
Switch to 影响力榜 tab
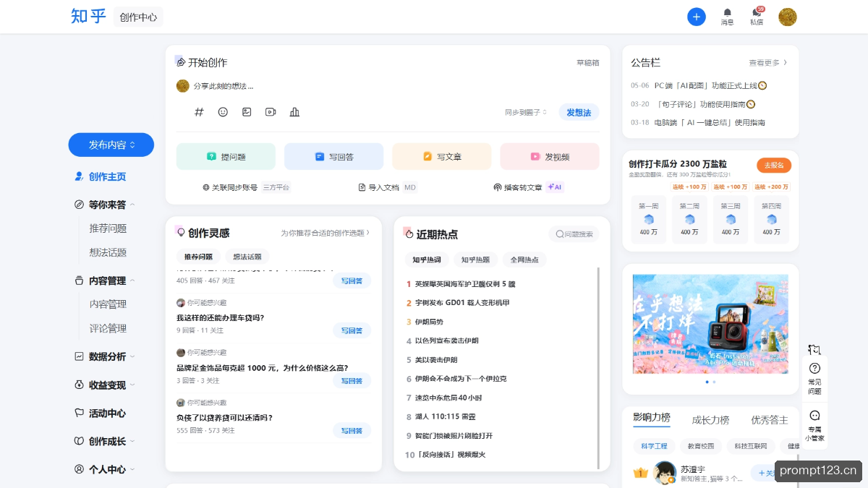(651, 418)
